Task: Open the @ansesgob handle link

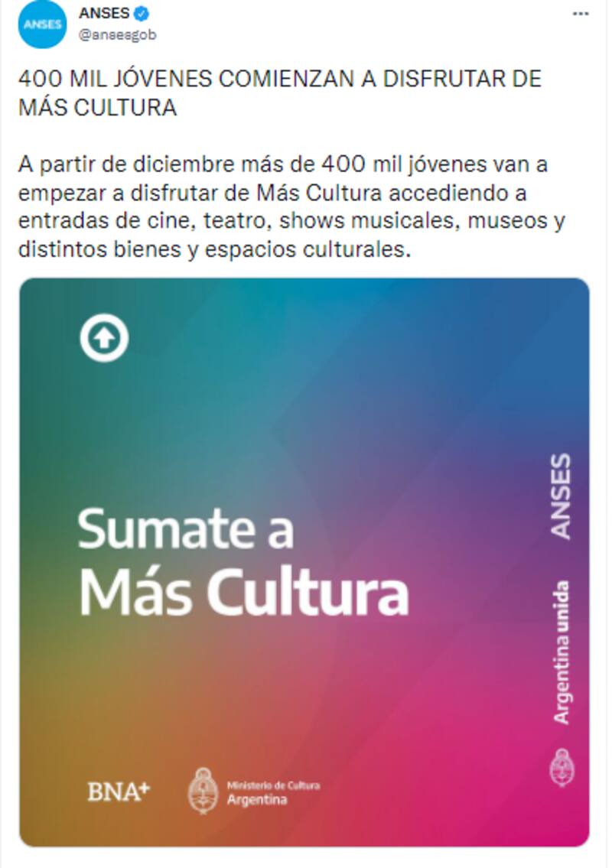Action: (x=117, y=35)
